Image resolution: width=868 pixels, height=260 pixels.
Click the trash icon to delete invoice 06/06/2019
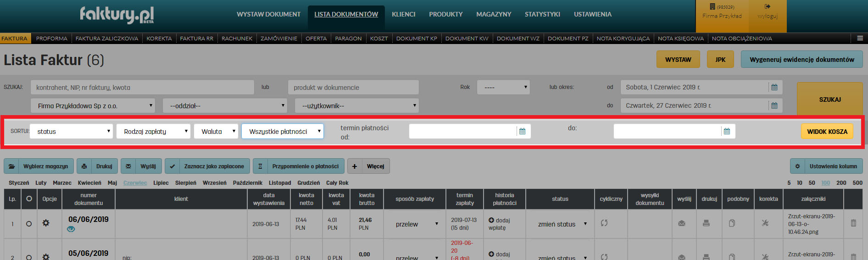(x=853, y=223)
